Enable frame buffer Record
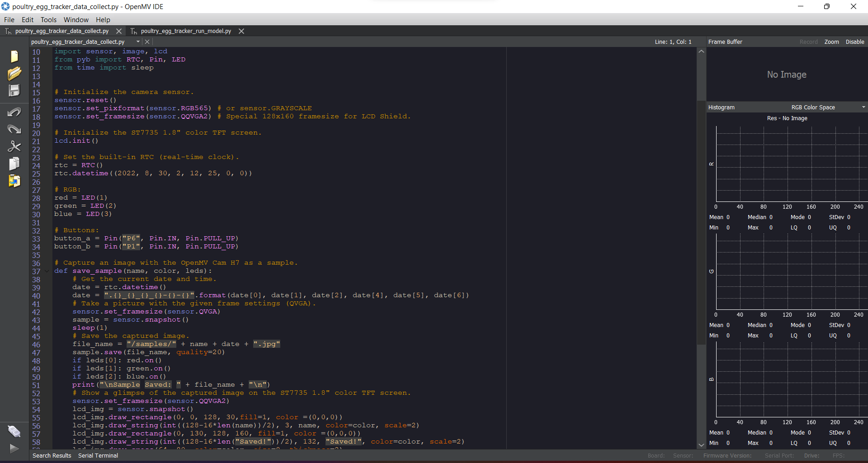This screenshot has height=463, width=868. 809,42
